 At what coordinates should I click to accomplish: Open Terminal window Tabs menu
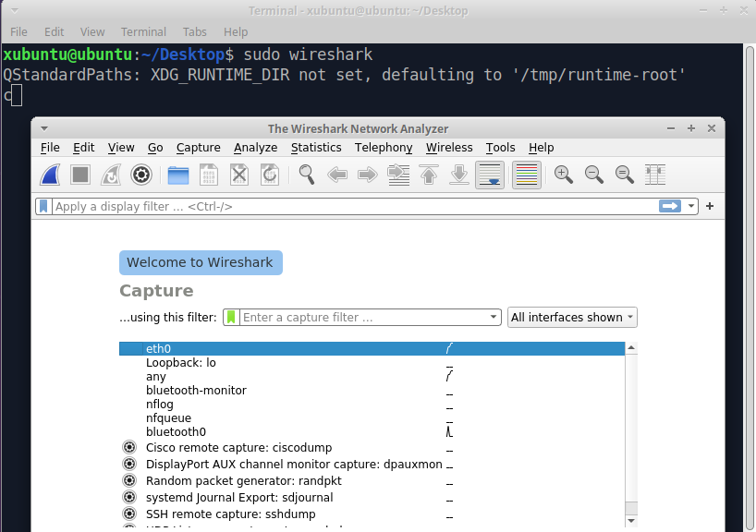coord(195,31)
